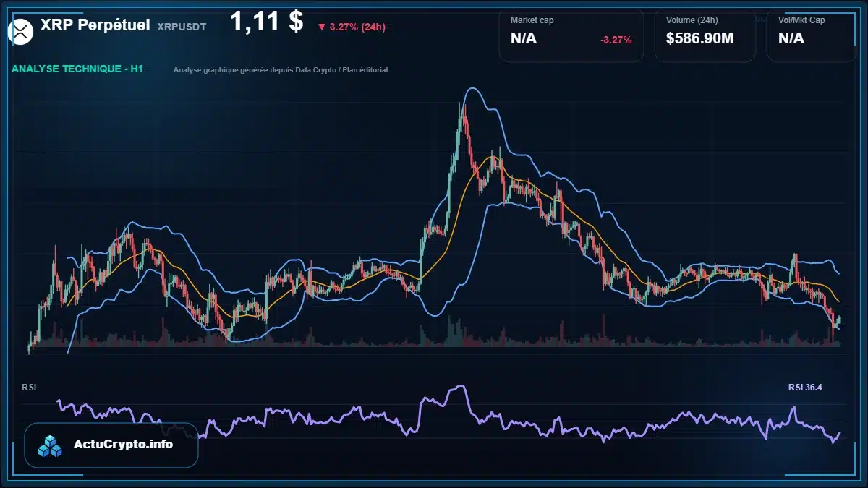Click the 1,11 $ price value
868x488 pixels.
coord(266,22)
